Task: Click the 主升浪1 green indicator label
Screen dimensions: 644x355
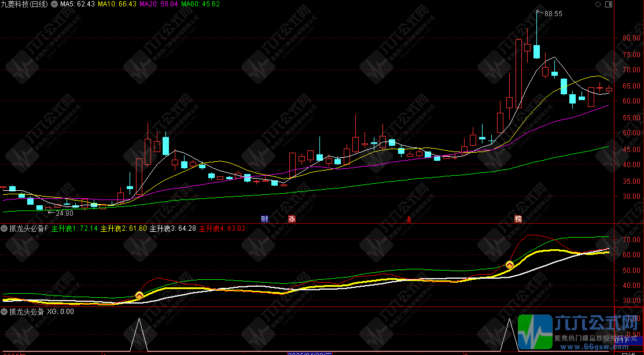Action: coord(75,229)
